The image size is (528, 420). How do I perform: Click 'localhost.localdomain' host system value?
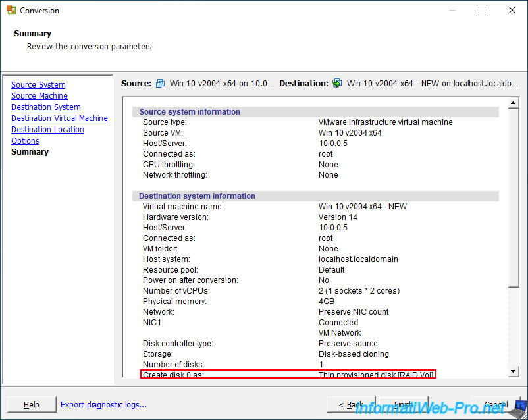358,259
